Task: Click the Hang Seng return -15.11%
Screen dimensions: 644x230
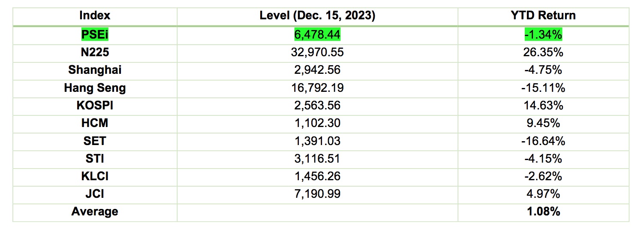Action: [543, 88]
